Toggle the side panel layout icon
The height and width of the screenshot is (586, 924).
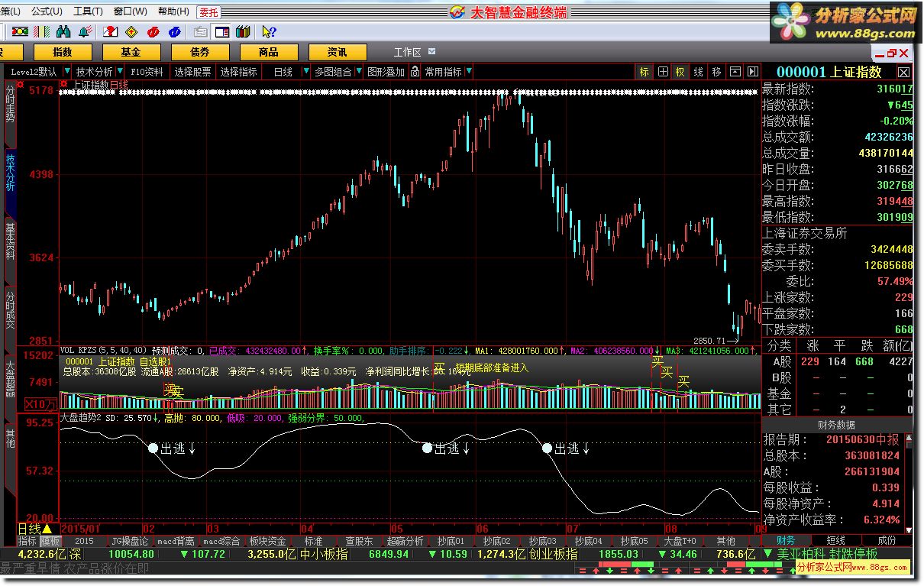coord(221,31)
